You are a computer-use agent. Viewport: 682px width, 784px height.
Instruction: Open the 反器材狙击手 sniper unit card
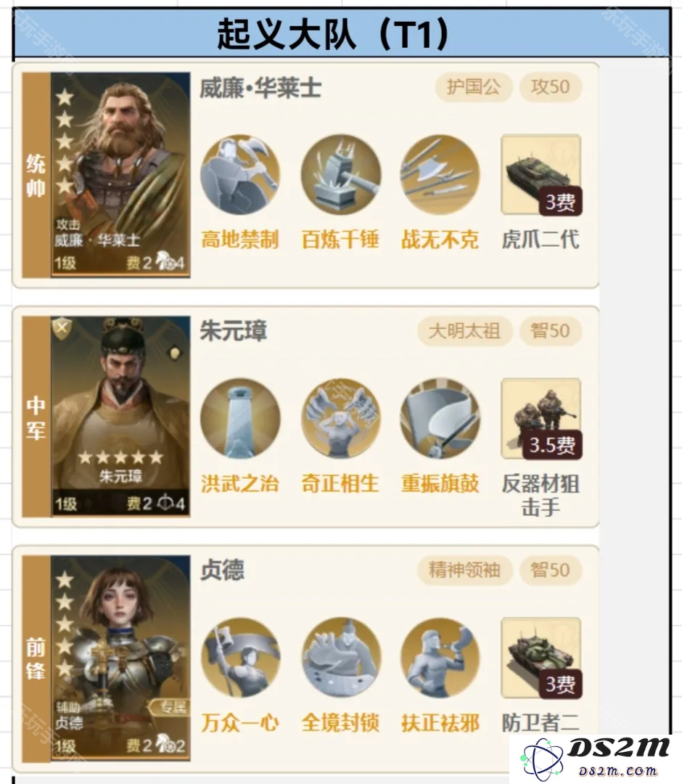[x=541, y=419]
